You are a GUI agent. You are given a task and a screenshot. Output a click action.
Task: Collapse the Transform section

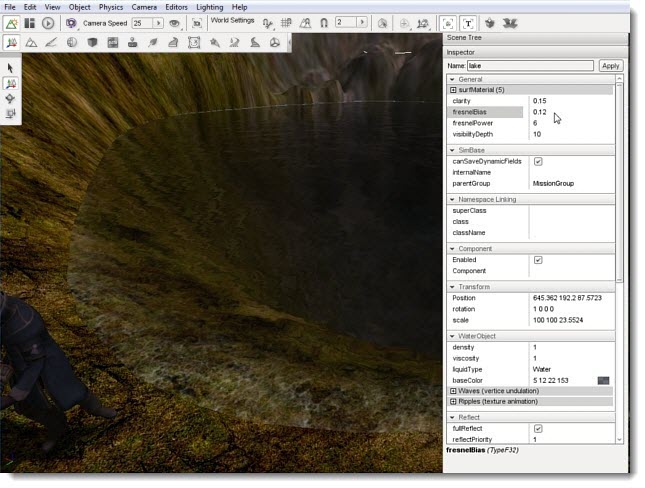(452, 286)
